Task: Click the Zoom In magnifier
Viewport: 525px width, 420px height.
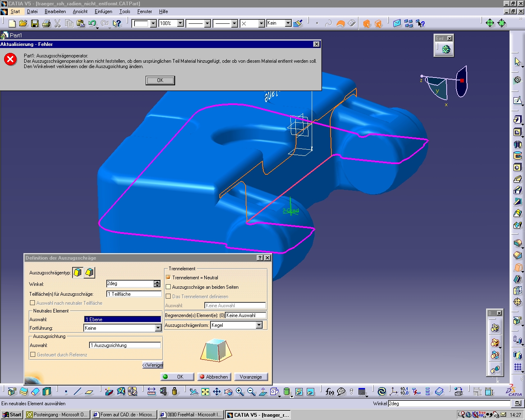Action: pos(240,392)
